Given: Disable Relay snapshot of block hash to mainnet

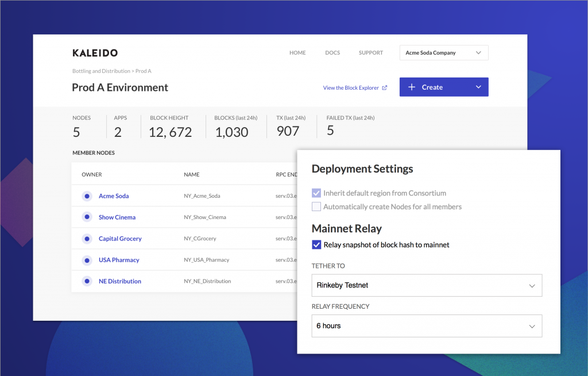Looking at the screenshot, I should [316, 244].
